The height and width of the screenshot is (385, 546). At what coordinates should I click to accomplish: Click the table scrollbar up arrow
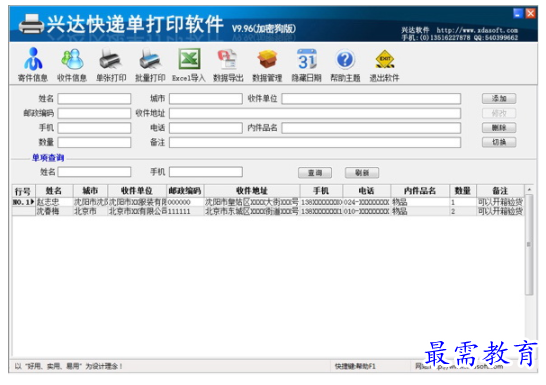click(529, 189)
